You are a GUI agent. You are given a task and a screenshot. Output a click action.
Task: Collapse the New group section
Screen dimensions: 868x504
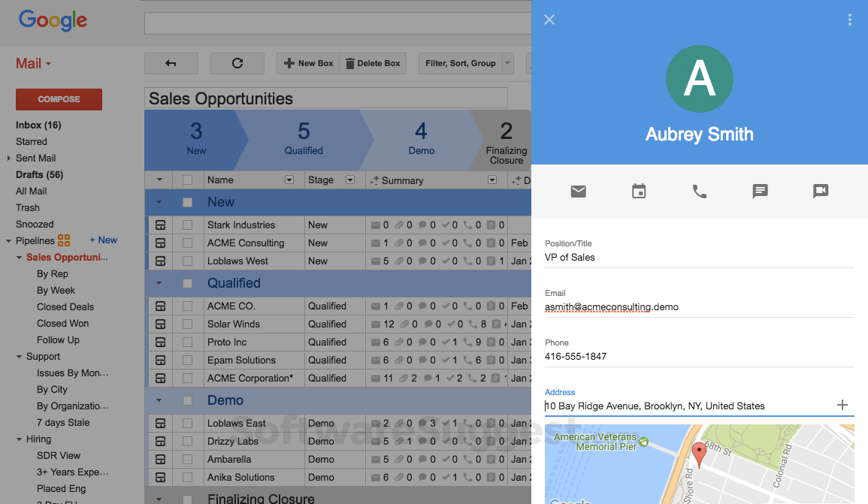point(159,202)
